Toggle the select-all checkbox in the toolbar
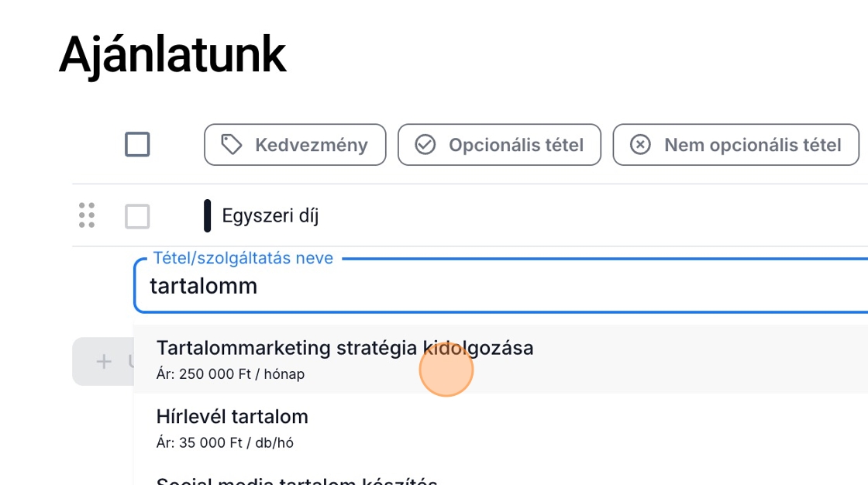Image resolution: width=868 pixels, height=485 pixels. coord(137,145)
